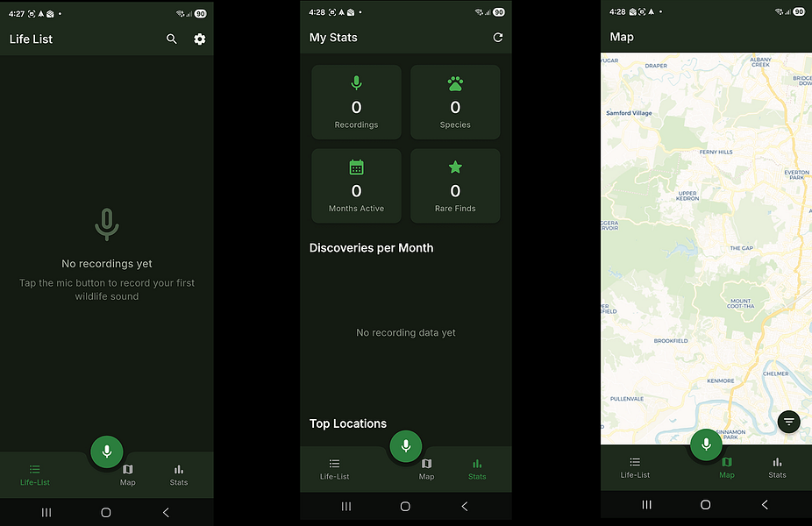This screenshot has height=526, width=812.
Task: Tap Android back button on My Stats screen
Action: 465,506
